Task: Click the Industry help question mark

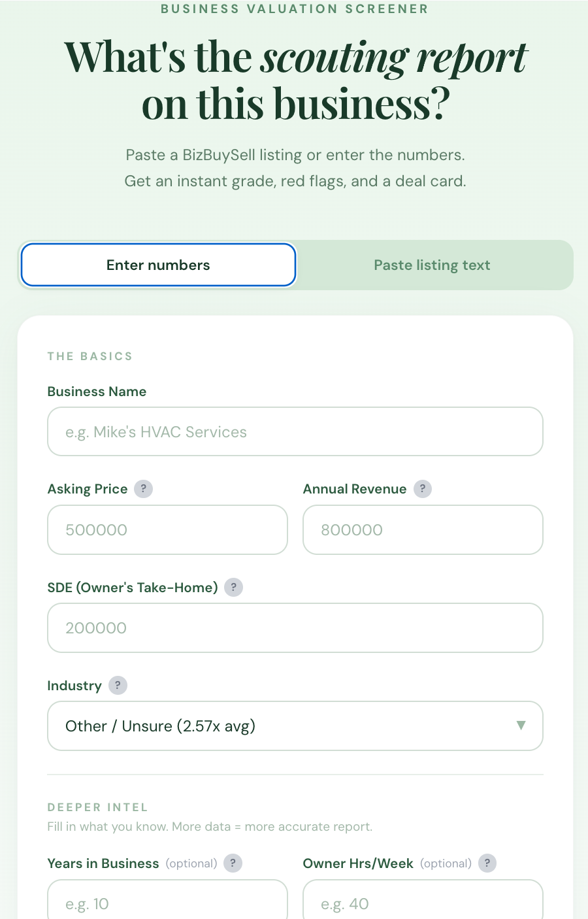Action: tap(118, 685)
